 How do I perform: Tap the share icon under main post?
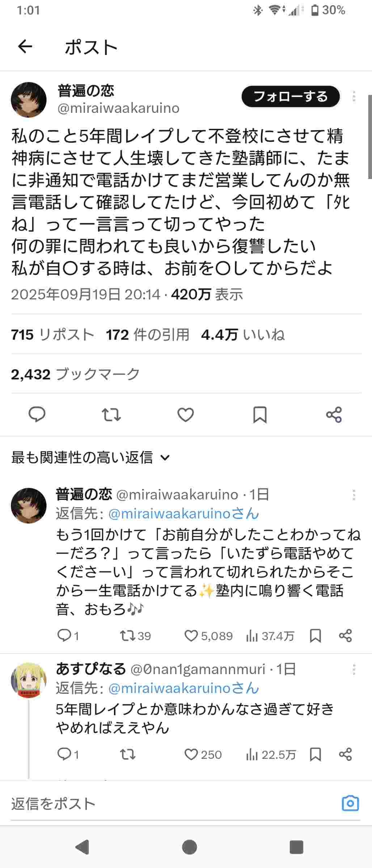tap(334, 414)
